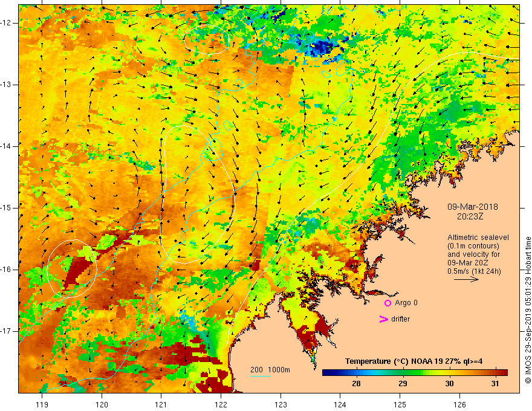Click longitude label 126 on the bottom axis
This screenshot has height=411, width=532.
coord(459,404)
